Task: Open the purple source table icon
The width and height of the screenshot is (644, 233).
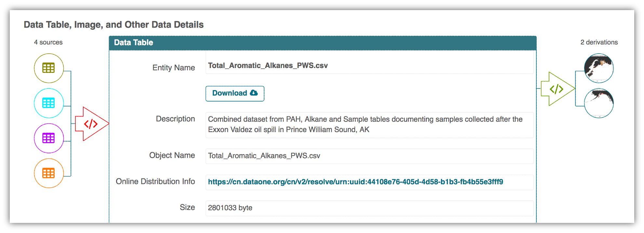Action: point(49,138)
